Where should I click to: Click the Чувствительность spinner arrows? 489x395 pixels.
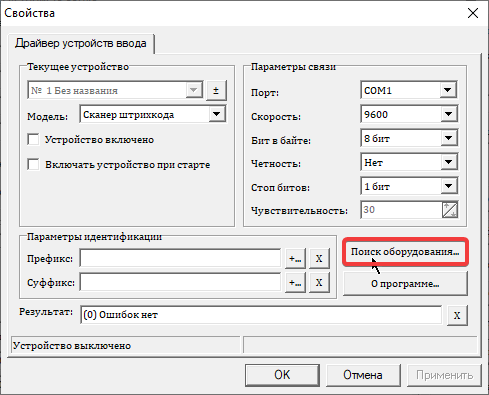pos(450,210)
